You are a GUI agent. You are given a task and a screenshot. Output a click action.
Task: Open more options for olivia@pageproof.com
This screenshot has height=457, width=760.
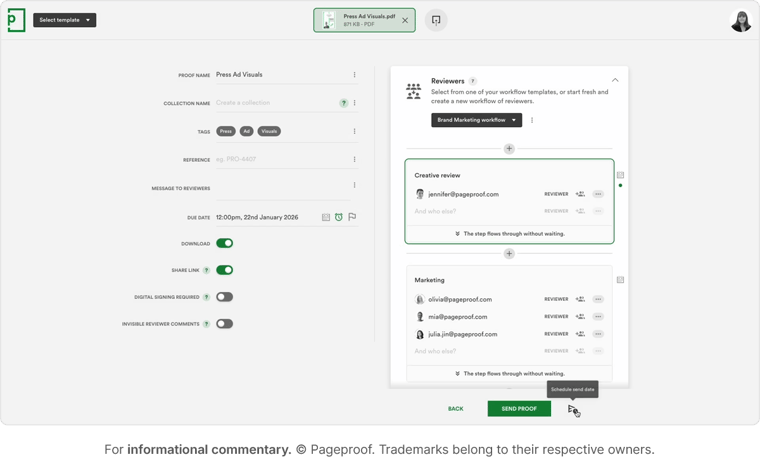coord(598,299)
